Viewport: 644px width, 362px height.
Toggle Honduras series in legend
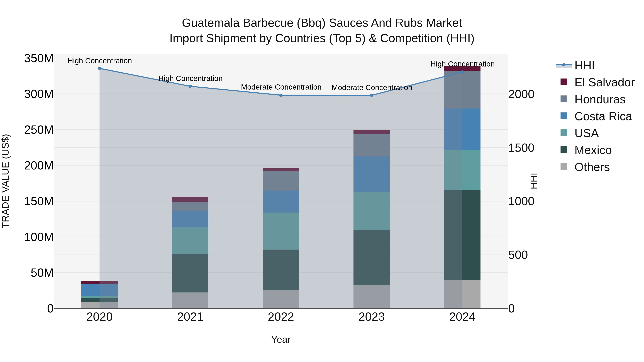coord(593,99)
